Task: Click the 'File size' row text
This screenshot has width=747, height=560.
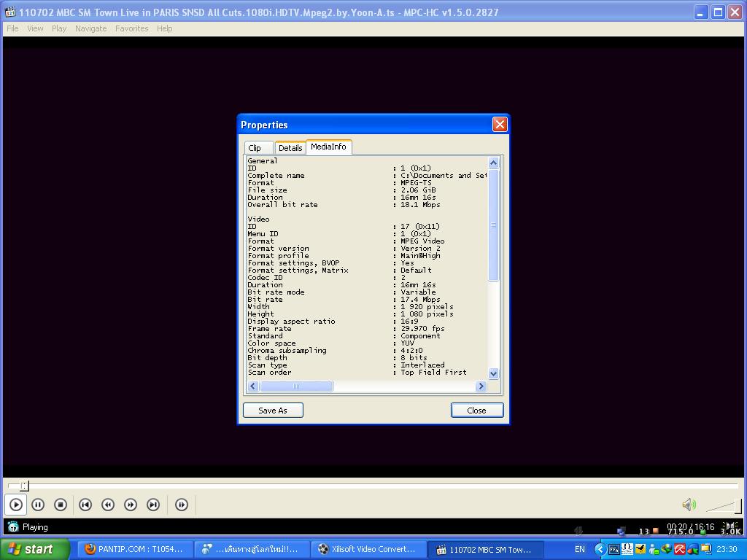Action: point(341,190)
